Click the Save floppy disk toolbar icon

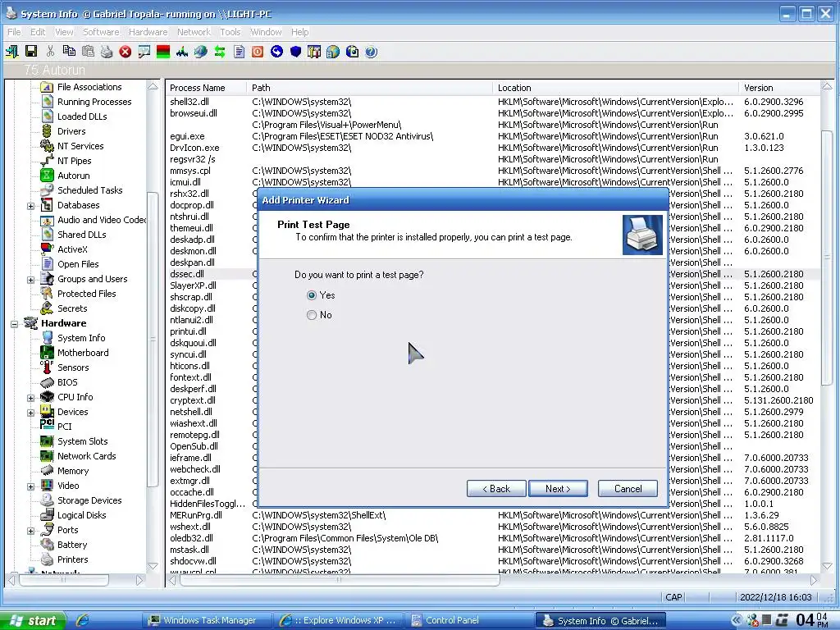[x=31, y=52]
